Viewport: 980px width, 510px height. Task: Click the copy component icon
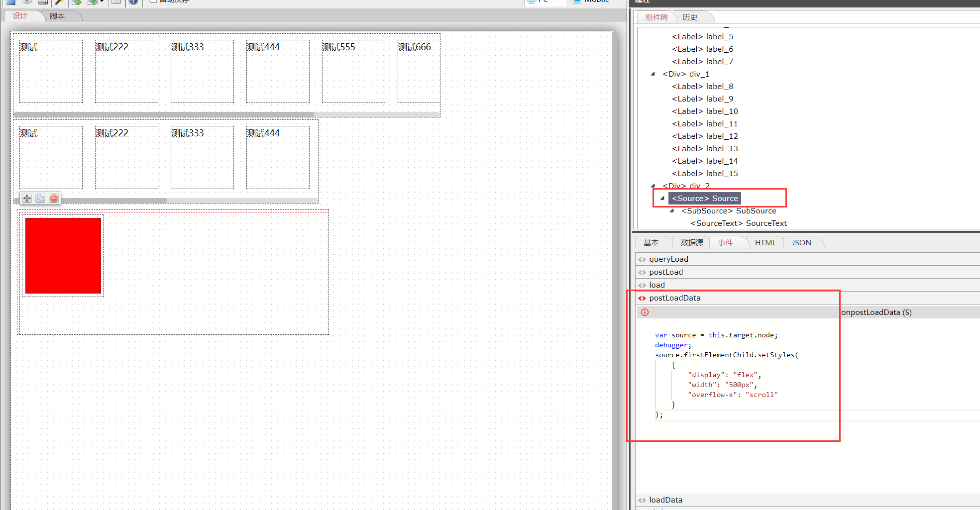pos(40,198)
